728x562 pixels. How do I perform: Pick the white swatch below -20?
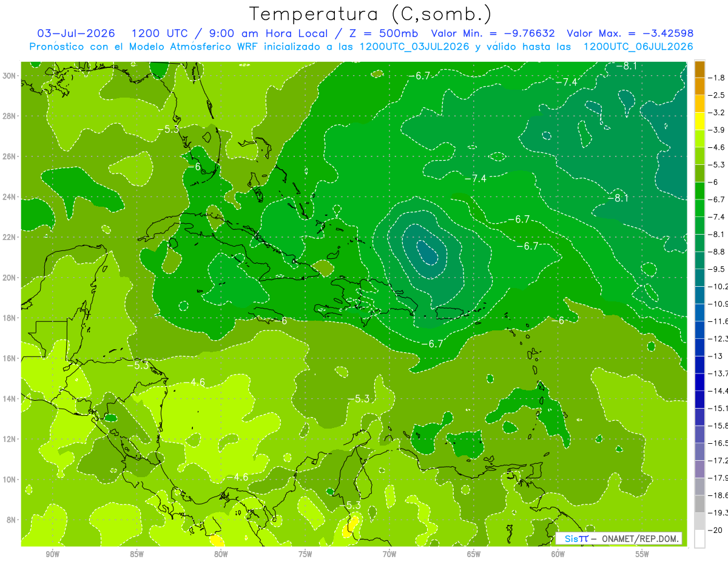point(699,539)
